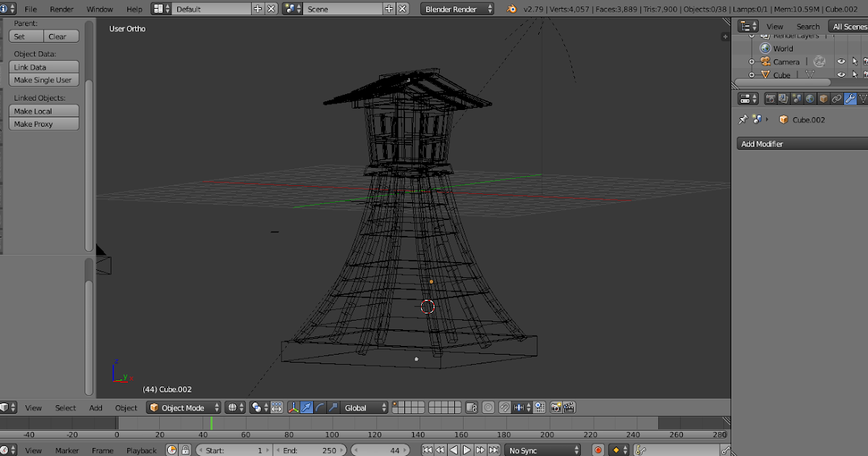Viewport: 868px width, 456px height.
Task: Open Scene properties tab
Action: coord(797,98)
